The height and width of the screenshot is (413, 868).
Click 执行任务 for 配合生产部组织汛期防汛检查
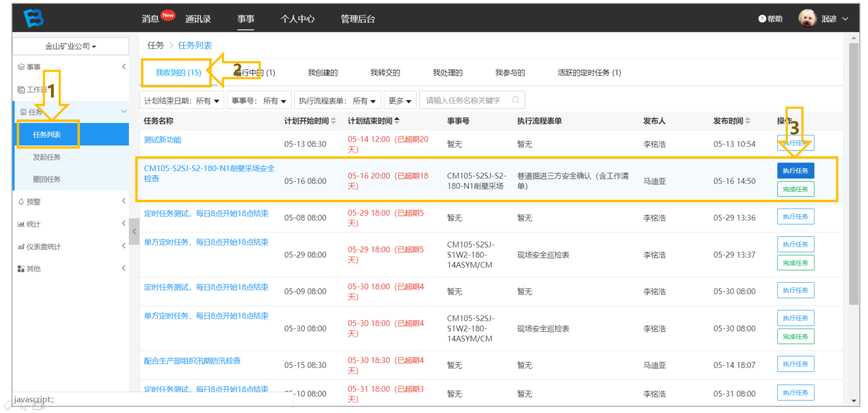click(x=795, y=364)
